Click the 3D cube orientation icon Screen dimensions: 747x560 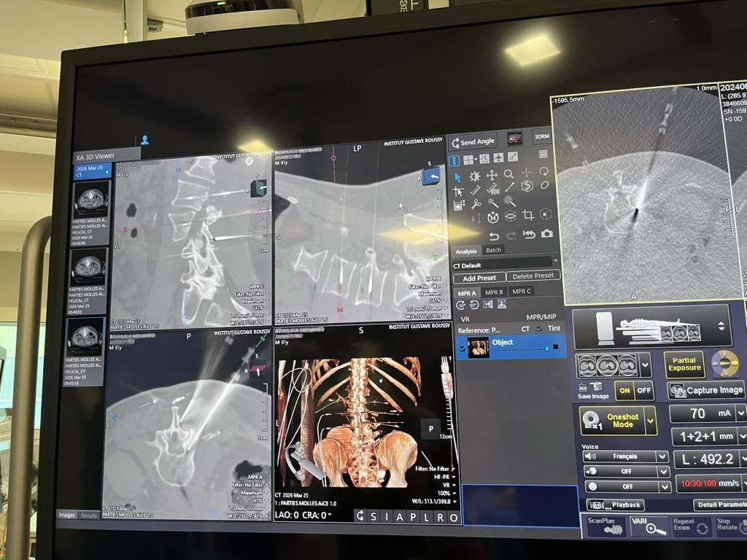pyautogui.click(x=546, y=214)
